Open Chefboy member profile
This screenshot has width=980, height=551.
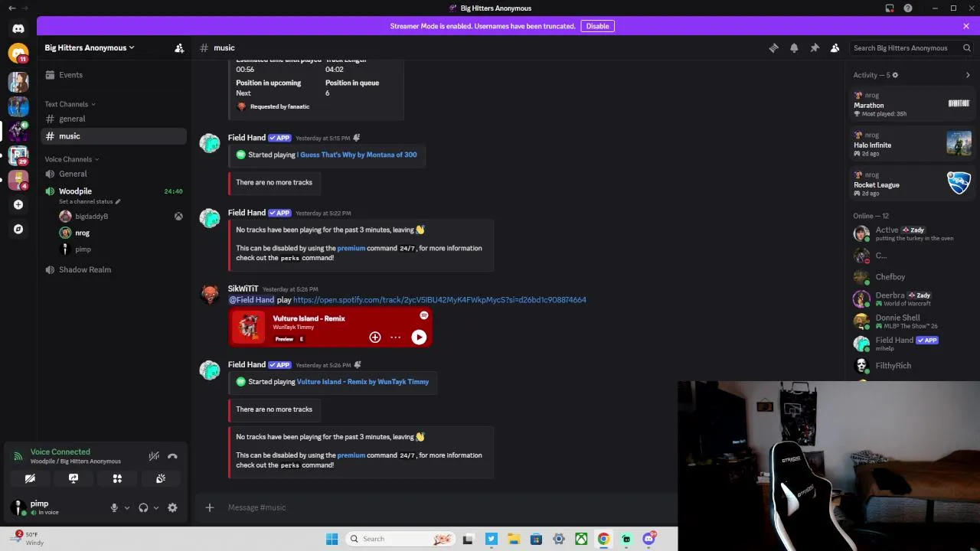coord(912,277)
